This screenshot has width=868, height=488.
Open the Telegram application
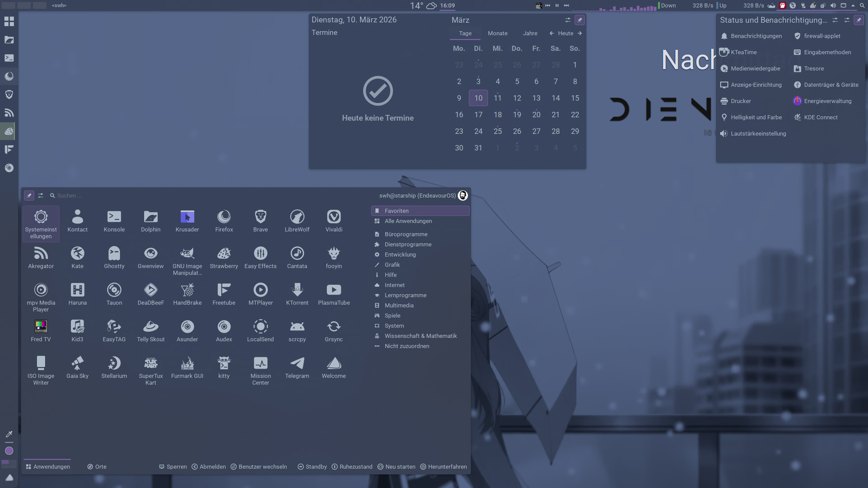click(297, 367)
